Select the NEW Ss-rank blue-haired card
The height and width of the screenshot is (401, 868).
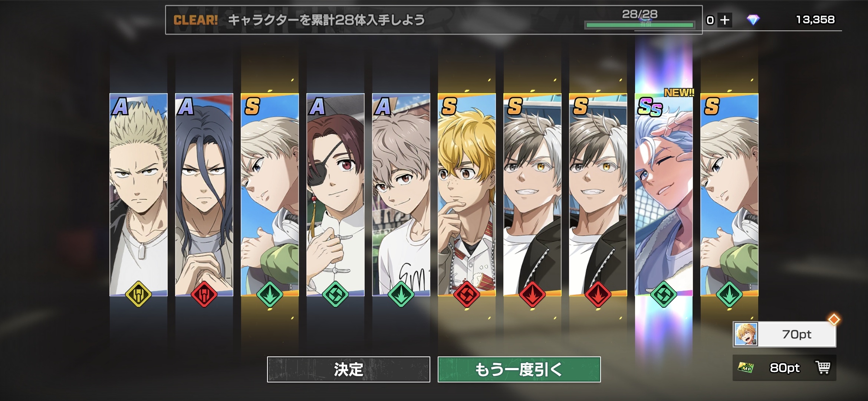click(x=664, y=195)
